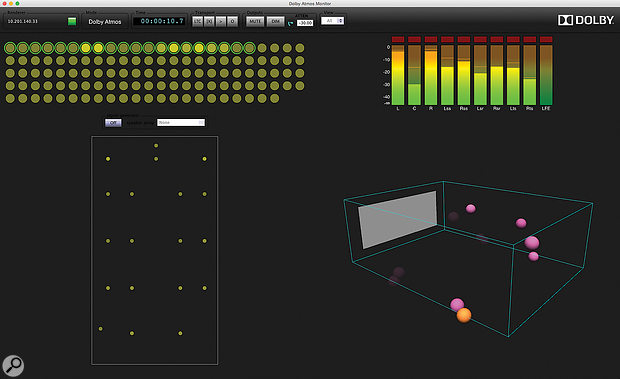Select the topmost single speaker dot in room layout
Image resolution: width=620 pixels, height=379 pixels.
click(x=156, y=145)
